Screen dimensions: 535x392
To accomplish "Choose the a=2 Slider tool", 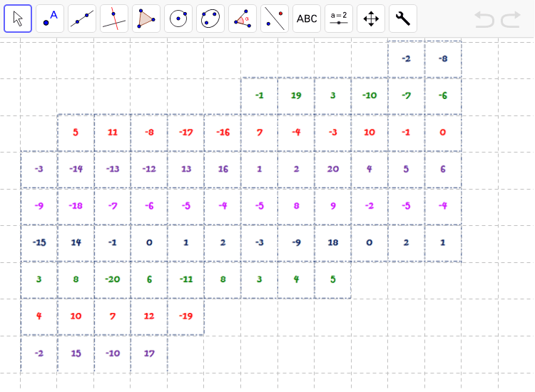I will 339,19.
